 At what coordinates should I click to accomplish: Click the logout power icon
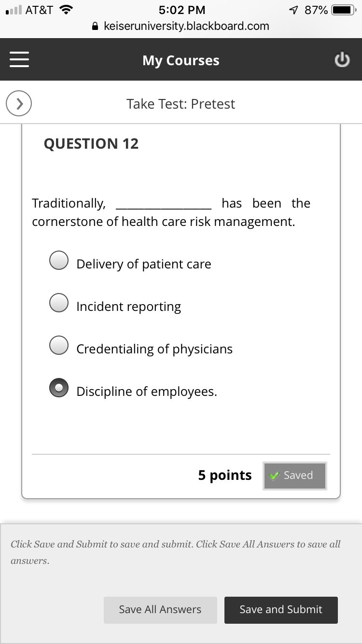342,59
